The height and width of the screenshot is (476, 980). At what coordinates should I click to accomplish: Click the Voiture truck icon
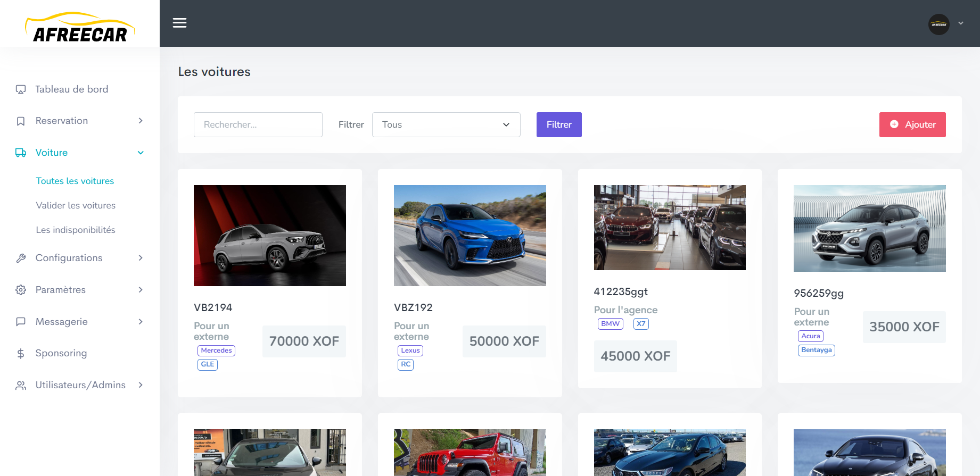pyautogui.click(x=21, y=153)
